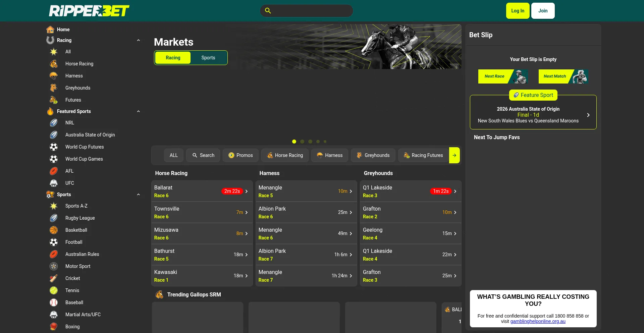Screen dimensions: 644x333
Task: Click the Australia State of Origin icon
Action: [54, 135]
